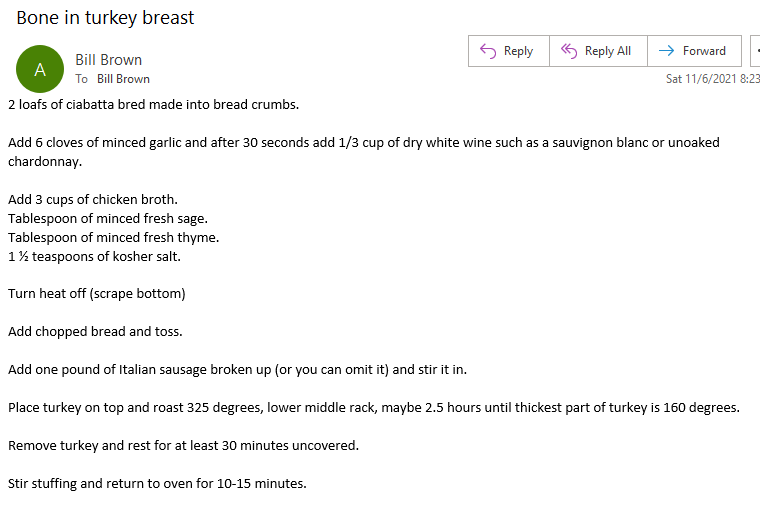This screenshot has width=760, height=508.
Task: Select recipient Bill Brown in To line
Action: point(123,79)
